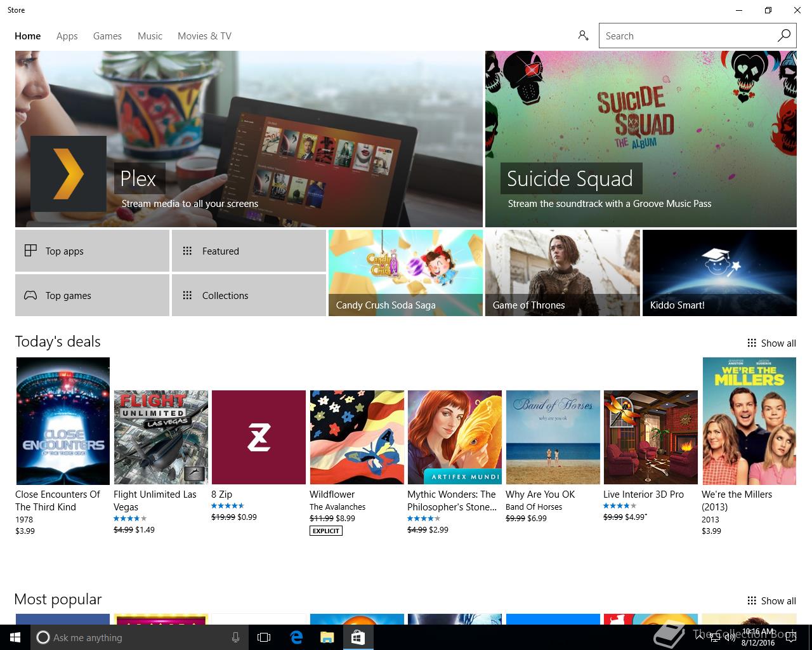Click the Store icon in taskbar
This screenshot has height=650, width=812.
pyautogui.click(x=358, y=637)
